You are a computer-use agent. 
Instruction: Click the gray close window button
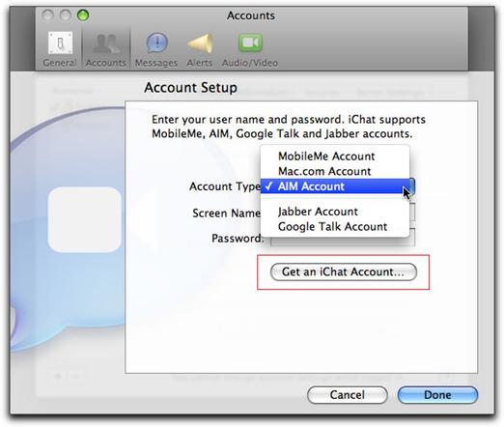point(48,15)
